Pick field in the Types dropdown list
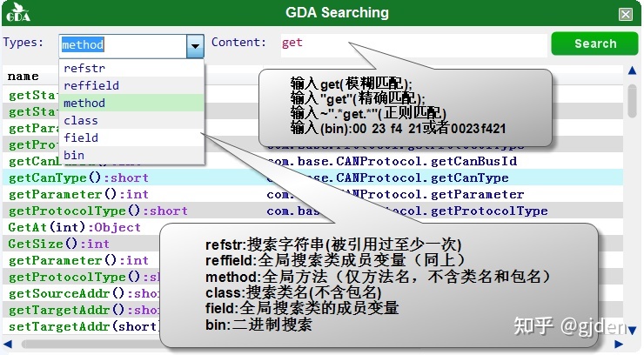The height and width of the screenshot is (355, 644). click(x=81, y=137)
